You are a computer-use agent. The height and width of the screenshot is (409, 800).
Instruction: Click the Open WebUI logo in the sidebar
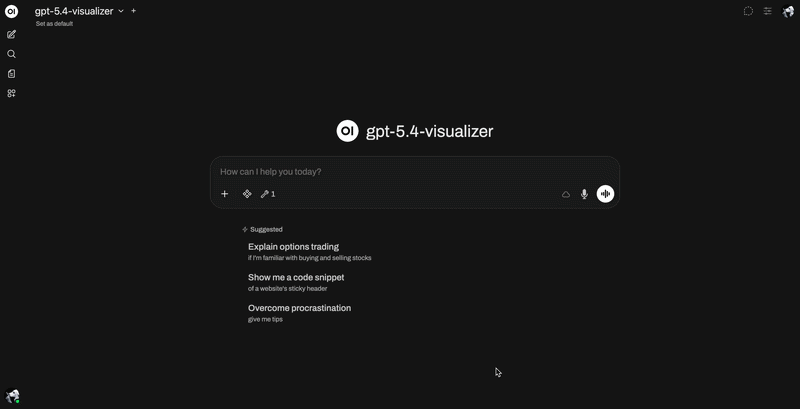coord(11,11)
